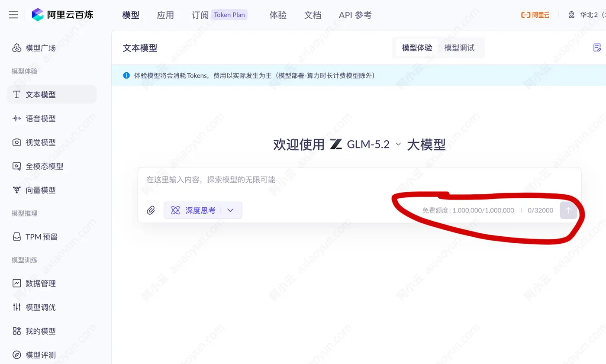Switch to the 模型体验 tab
The width and height of the screenshot is (606, 364).
click(x=417, y=48)
